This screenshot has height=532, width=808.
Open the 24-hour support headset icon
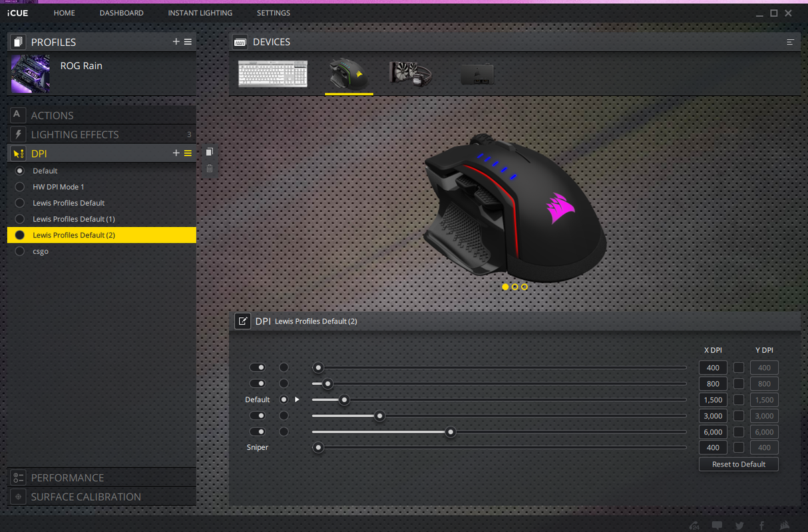694,525
